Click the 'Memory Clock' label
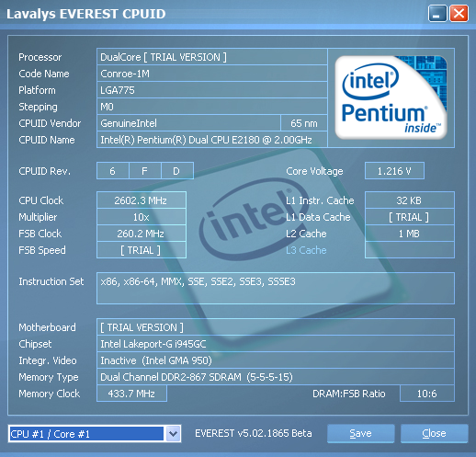 click(50, 394)
